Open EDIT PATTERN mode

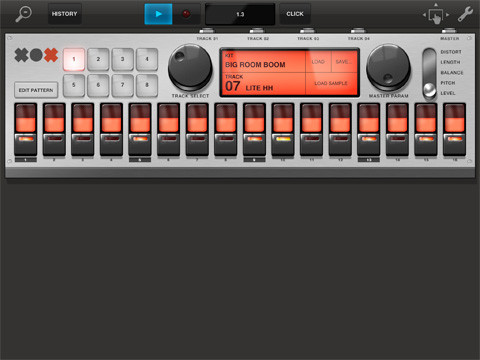pyautogui.click(x=36, y=90)
